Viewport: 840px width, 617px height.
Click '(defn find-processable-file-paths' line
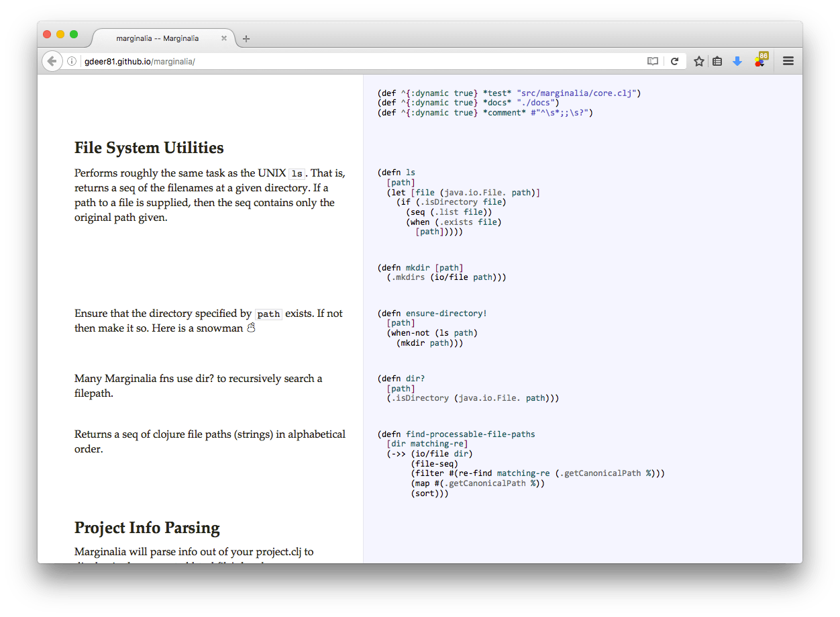click(456, 434)
